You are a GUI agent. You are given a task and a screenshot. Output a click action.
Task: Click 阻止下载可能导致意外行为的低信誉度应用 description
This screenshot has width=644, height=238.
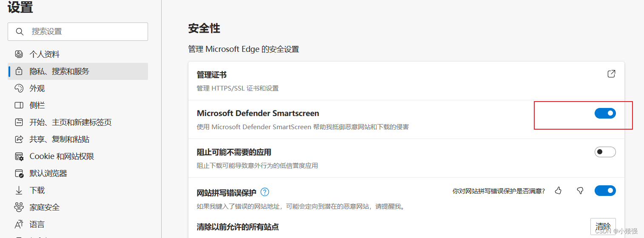click(257, 166)
